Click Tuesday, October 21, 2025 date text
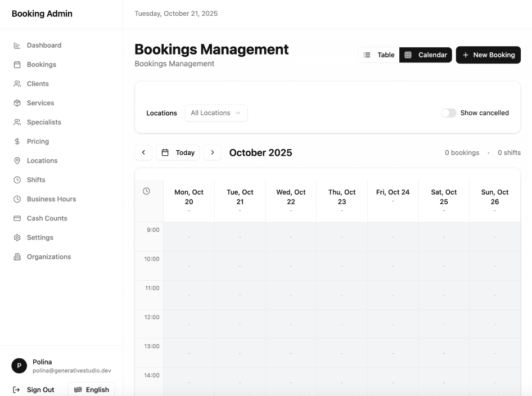The width and height of the screenshot is (532, 396). [176, 13]
